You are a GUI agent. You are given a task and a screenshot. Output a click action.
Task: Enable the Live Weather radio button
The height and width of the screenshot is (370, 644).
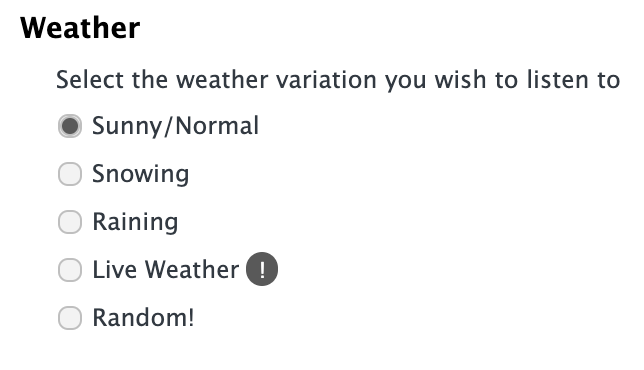pyautogui.click(x=70, y=270)
